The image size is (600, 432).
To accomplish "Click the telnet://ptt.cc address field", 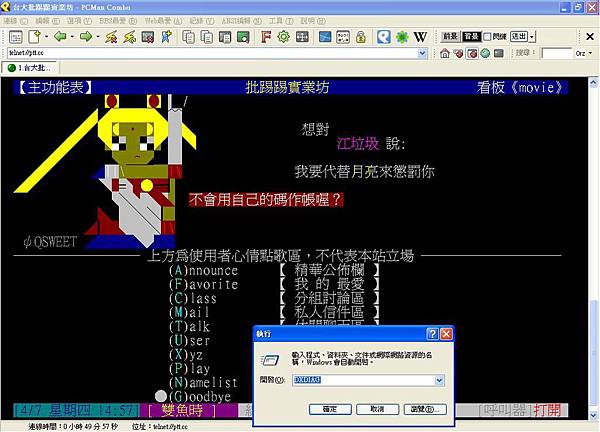I will pos(212,53).
